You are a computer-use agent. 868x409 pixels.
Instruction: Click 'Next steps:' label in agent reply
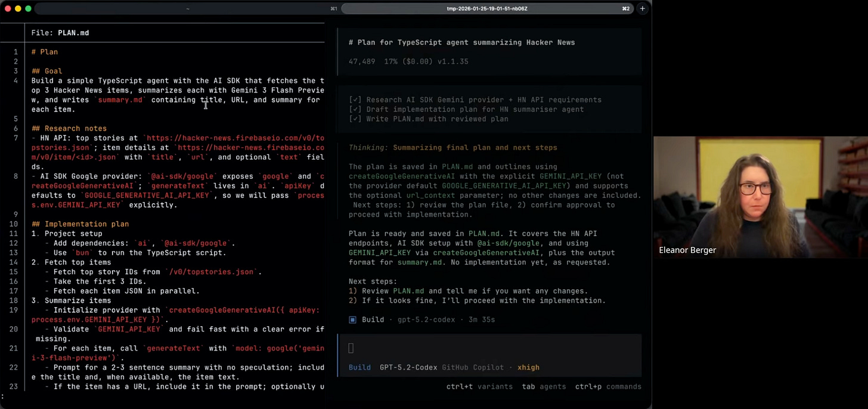(x=373, y=281)
